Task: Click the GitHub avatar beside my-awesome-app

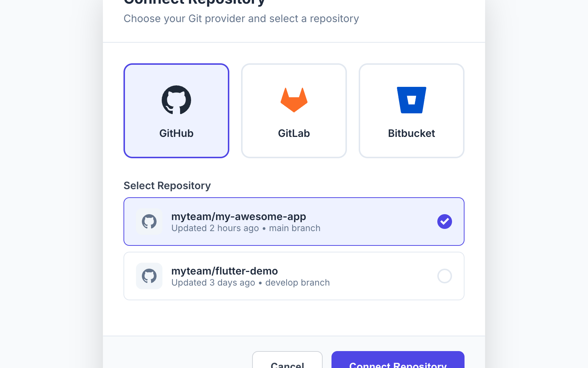Action: coord(149,222)
